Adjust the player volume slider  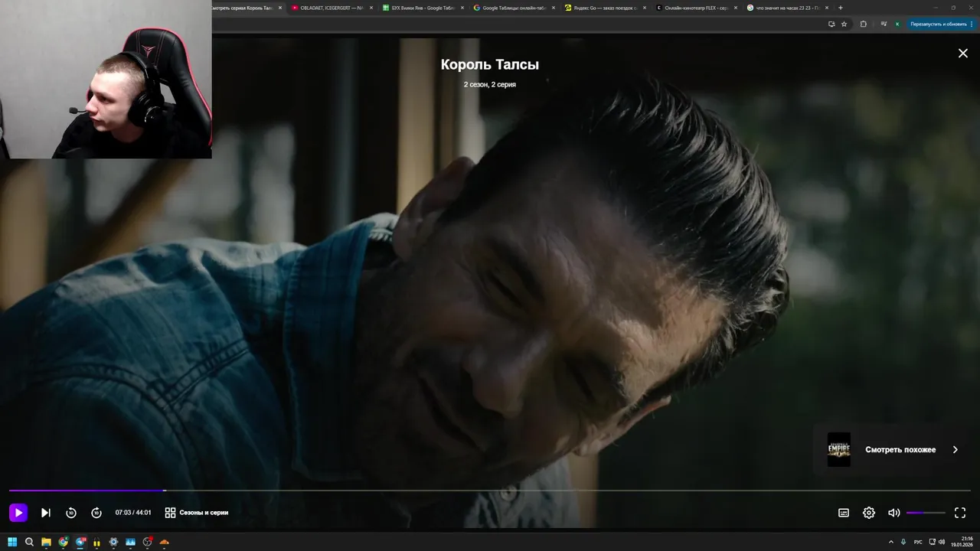pos(926,513)
